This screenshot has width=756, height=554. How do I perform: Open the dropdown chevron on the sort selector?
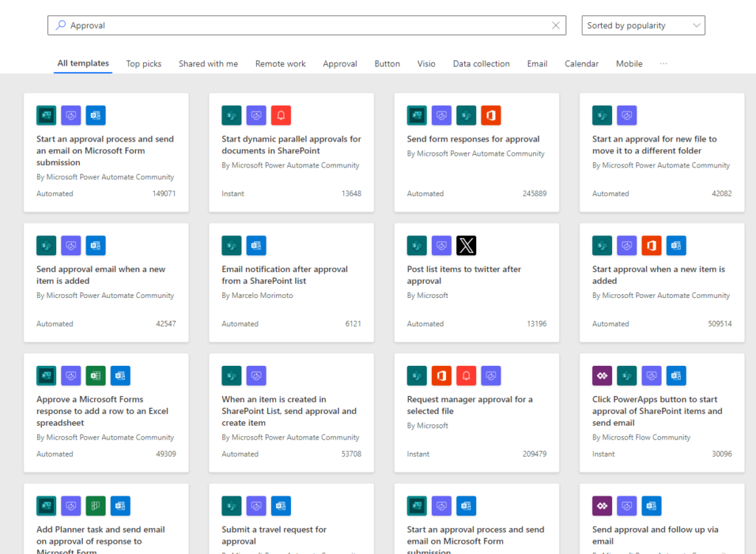click(x=695, y=24)
